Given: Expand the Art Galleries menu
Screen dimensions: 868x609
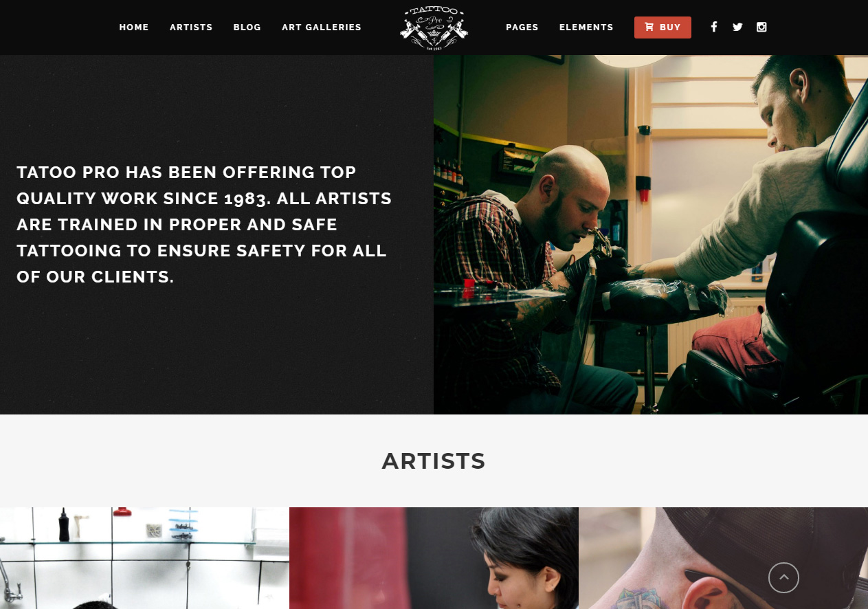Looking at the screenshot, I should click(322, 27).
